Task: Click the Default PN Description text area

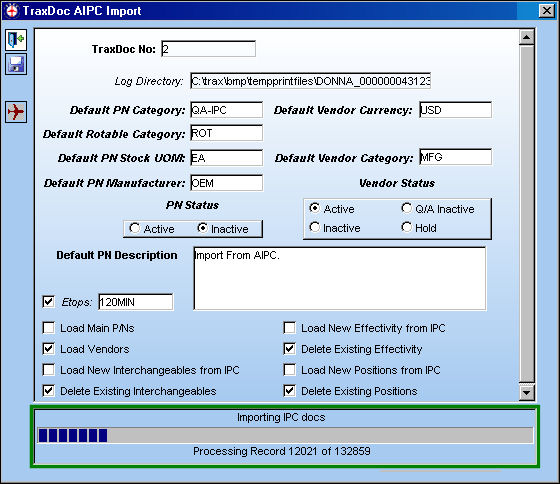Action: click(x=340, y=279)
